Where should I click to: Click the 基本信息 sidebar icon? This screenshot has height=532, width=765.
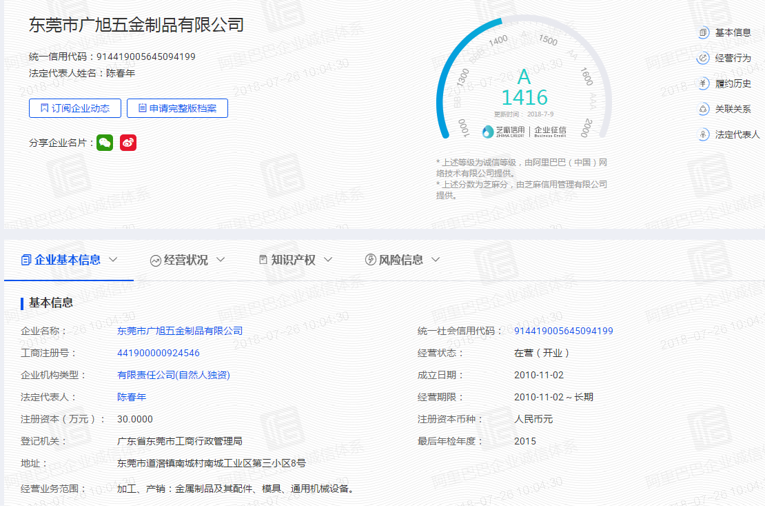[703, 32]
